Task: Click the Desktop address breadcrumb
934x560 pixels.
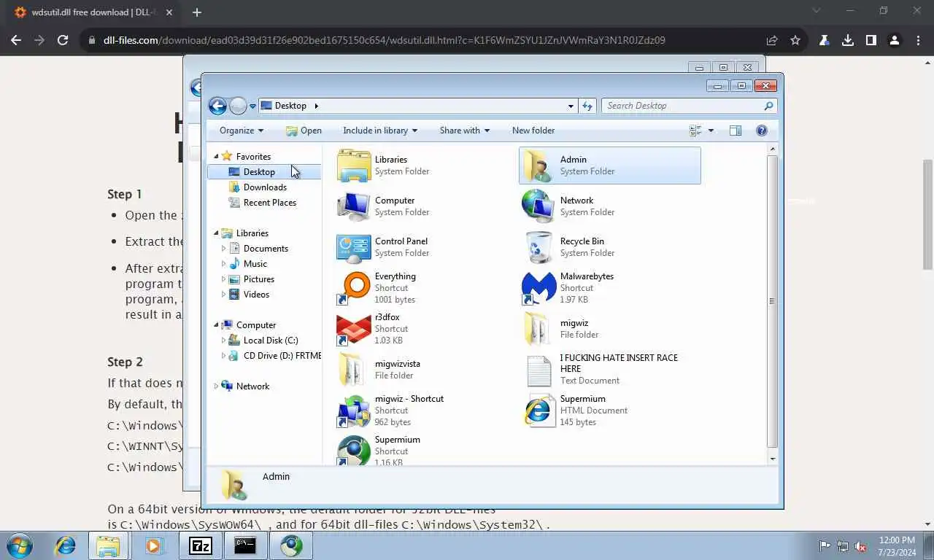Action: pyautogui.click(x=290, y=106)
